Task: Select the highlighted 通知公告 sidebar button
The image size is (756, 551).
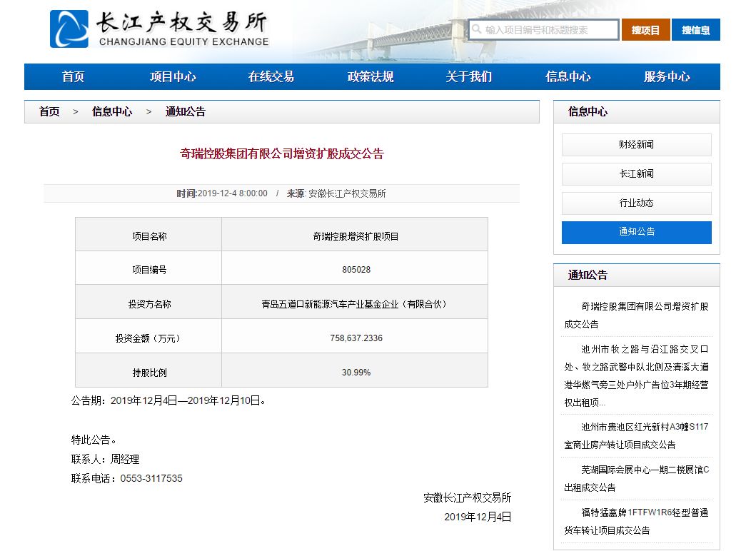Action: click(637, 233)
